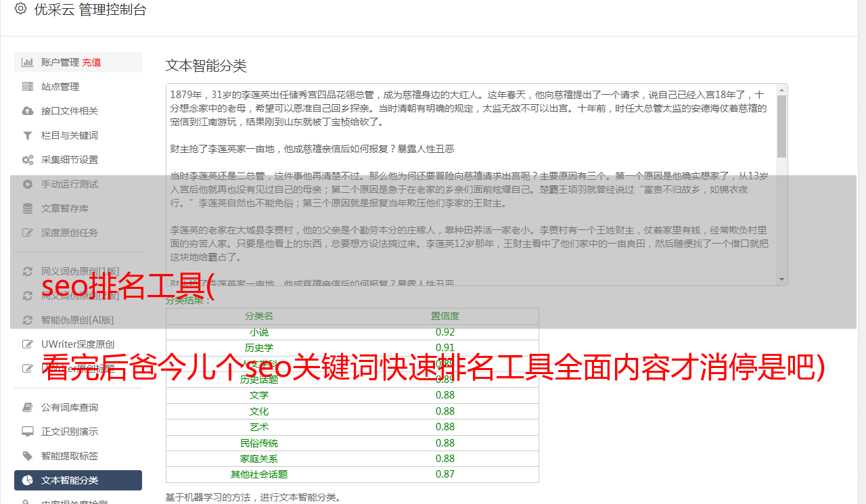Click the gears icon next to 采集细节设置
Image resolution: width=866 pixels, height=504 pixels.
[x=28, y=160]
